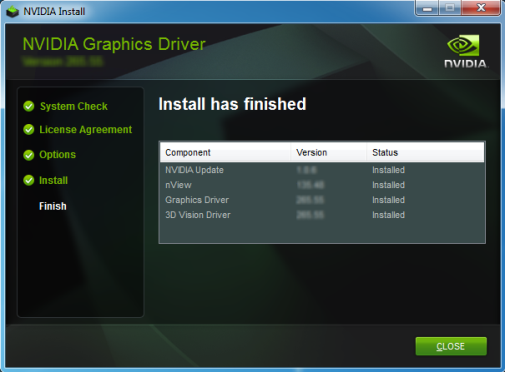Click the Options green checkmark icon
Image resolution: width=505 pixels, height=372 pixels.
click(29, 155)
